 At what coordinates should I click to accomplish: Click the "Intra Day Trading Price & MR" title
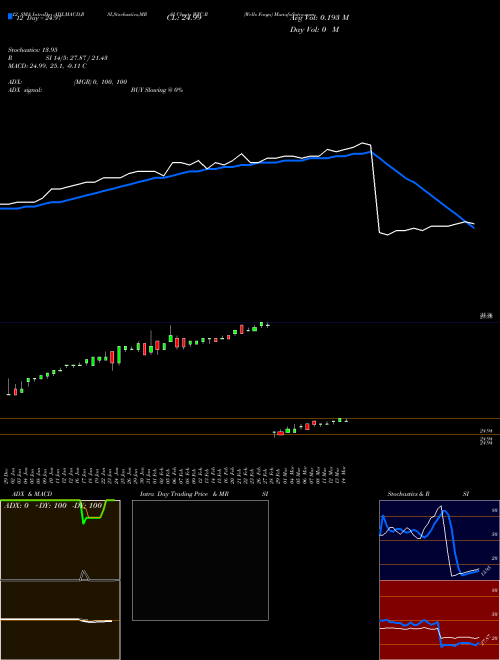[184, 494]
